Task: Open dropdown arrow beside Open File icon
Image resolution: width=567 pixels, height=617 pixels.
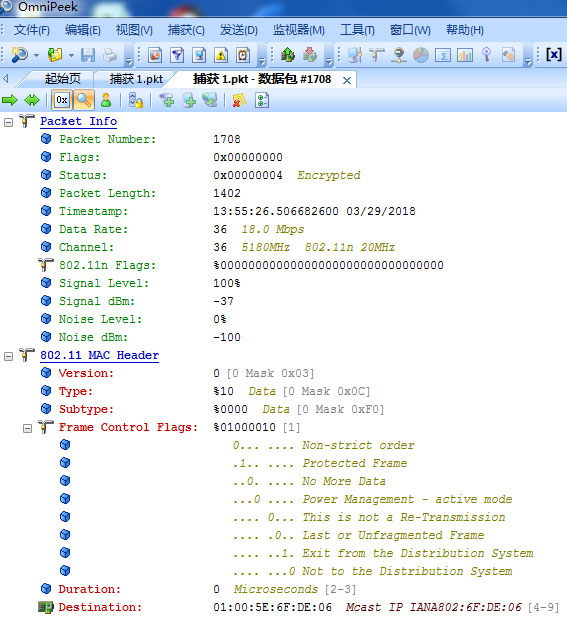Action: (71, 55)
